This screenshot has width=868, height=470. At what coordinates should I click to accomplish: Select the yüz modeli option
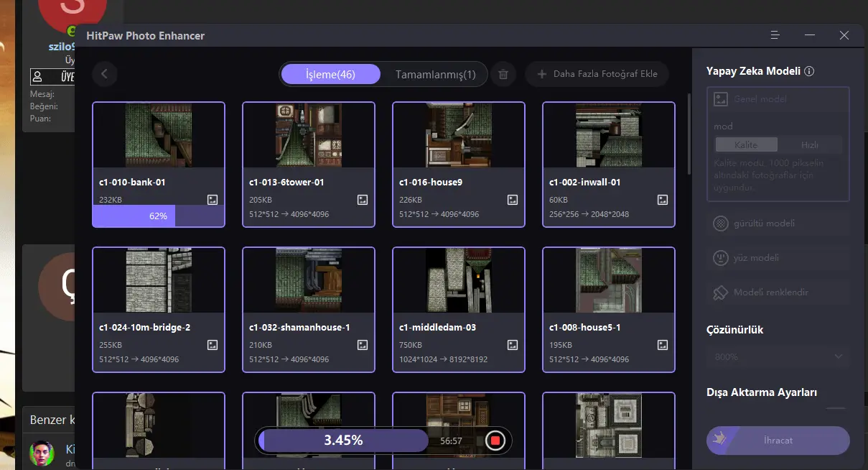tap(778, 258)
